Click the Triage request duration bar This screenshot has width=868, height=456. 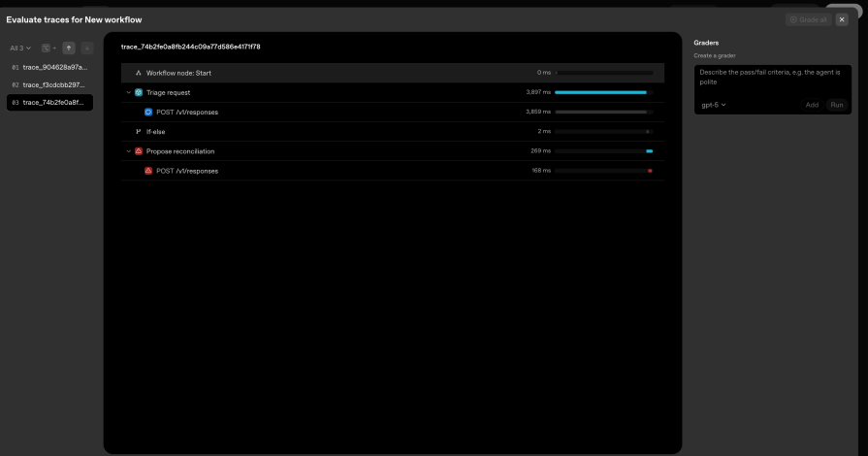click(601, 92)
